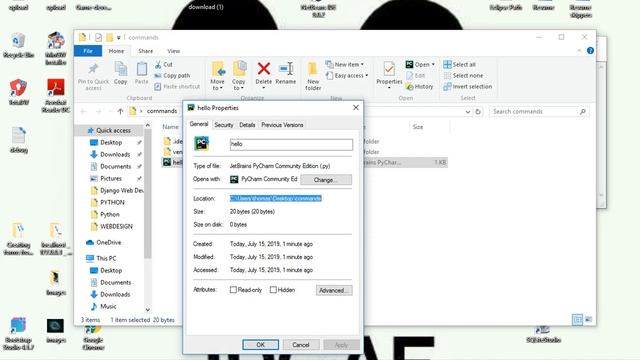Screen dimensions: 640x360
Task: Open the Previous Versions tab
Action: pos(282,125)
